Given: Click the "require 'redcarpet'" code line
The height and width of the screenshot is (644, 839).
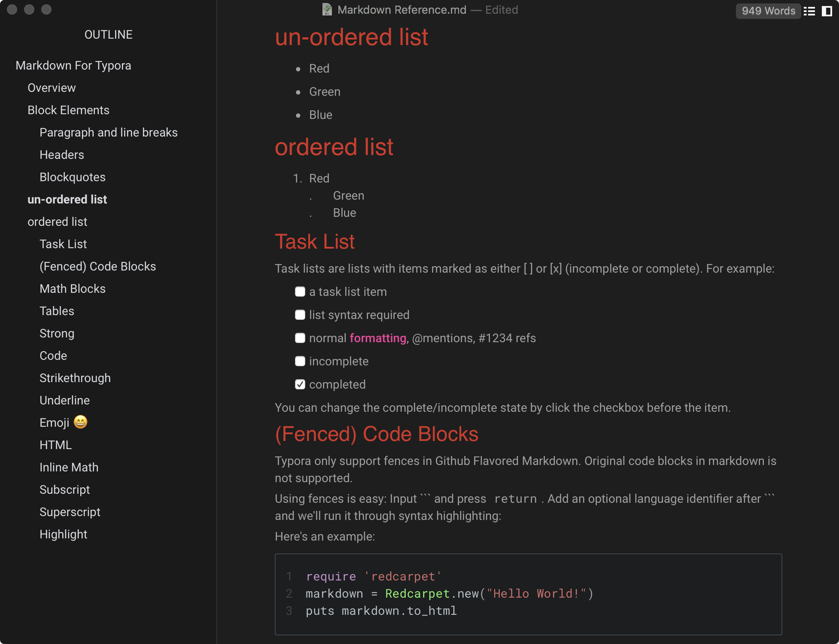Looking at the screenshot, I should (x=374, y=576).
